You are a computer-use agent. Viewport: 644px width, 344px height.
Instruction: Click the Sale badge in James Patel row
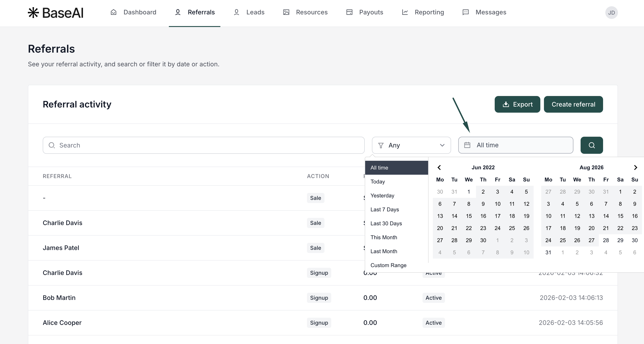[x=315, y=248]
